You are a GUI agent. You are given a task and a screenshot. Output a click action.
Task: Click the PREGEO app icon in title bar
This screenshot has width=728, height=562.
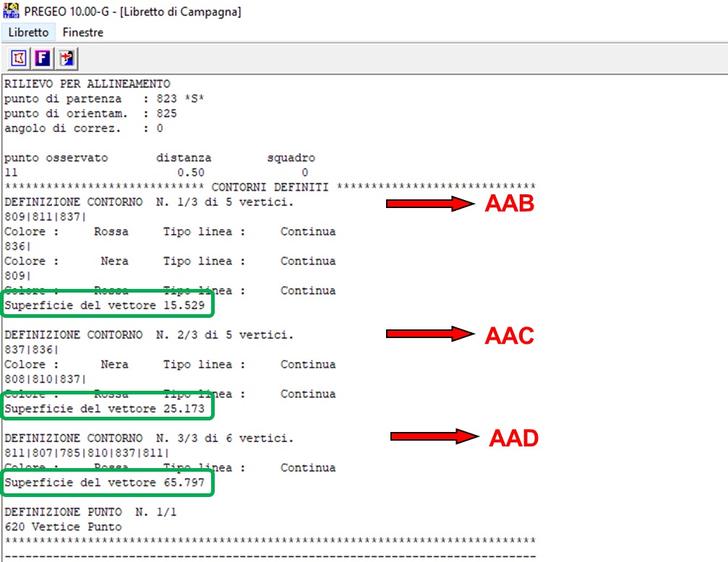pyautogui.click(x=12, y=12)
